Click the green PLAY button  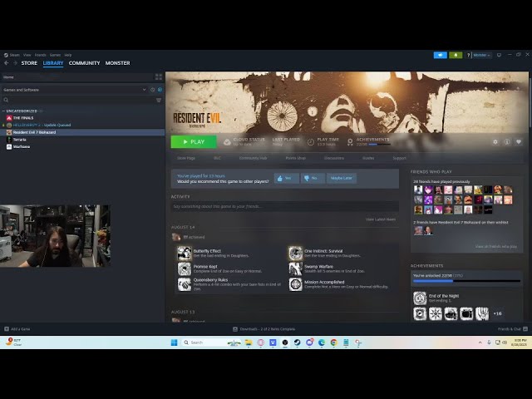tap(194, 142)
